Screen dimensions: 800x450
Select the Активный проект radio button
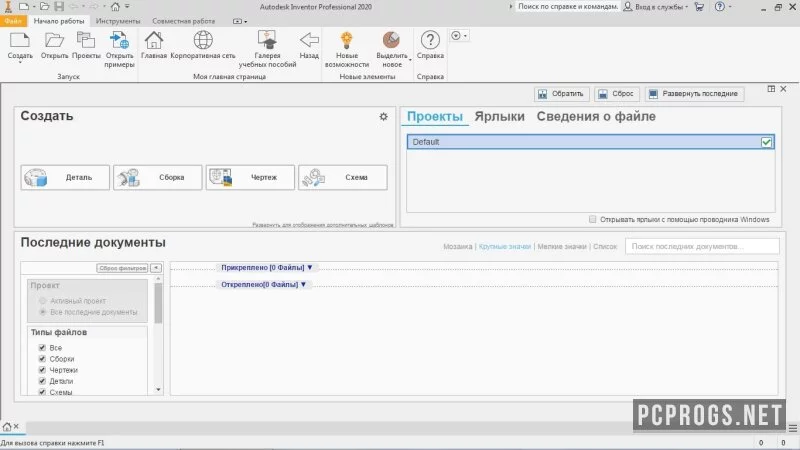(43, 301)
